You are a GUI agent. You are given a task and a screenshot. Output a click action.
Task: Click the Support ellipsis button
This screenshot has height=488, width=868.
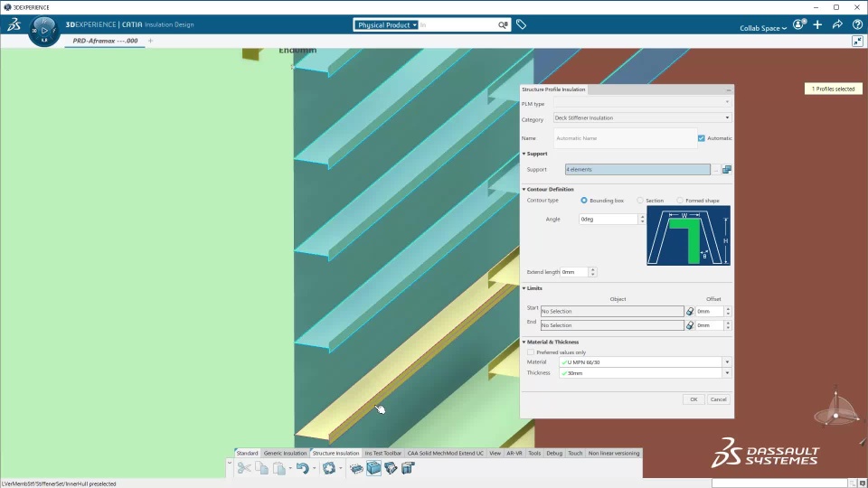(x=716, y=169)
